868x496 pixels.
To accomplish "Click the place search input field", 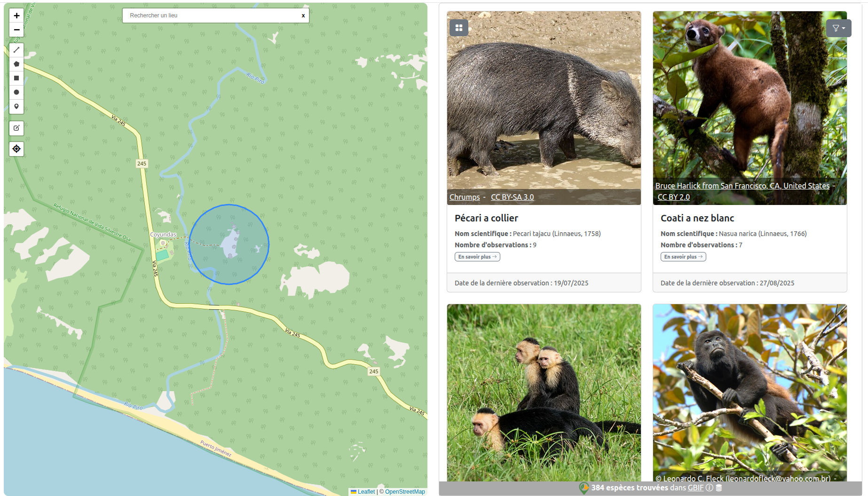I will 212,16.
